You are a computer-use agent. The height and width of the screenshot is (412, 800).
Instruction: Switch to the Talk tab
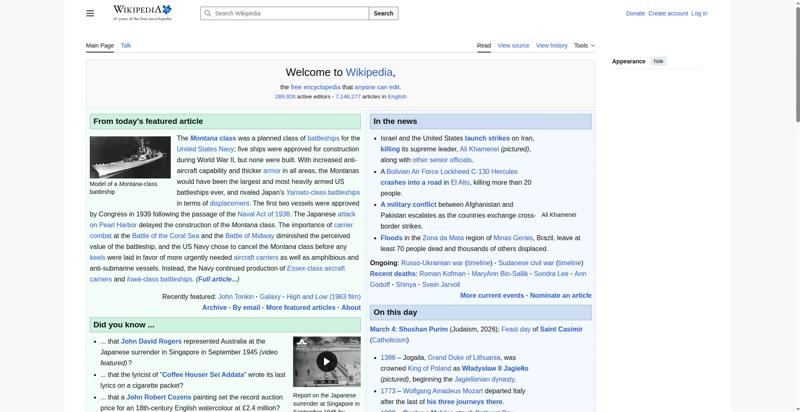click(126, 45)
